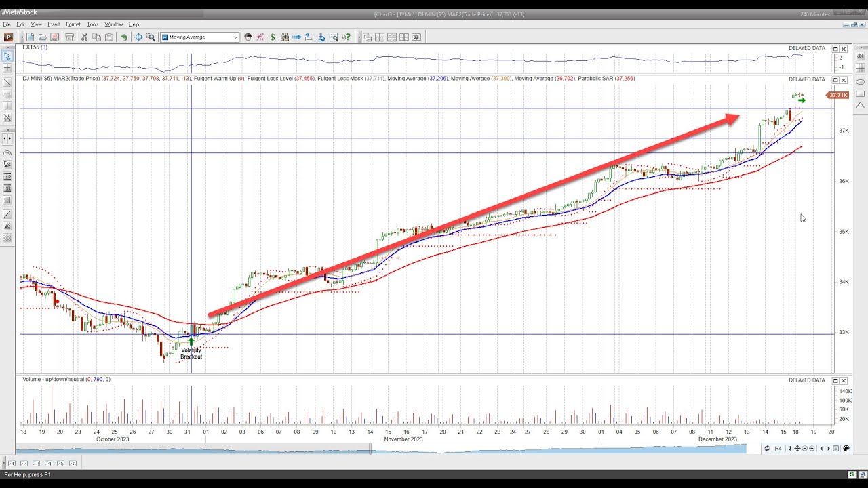Click the microscope toolbar icon
868x488 pixels.
pyautogui.click(x=321, y=37)
